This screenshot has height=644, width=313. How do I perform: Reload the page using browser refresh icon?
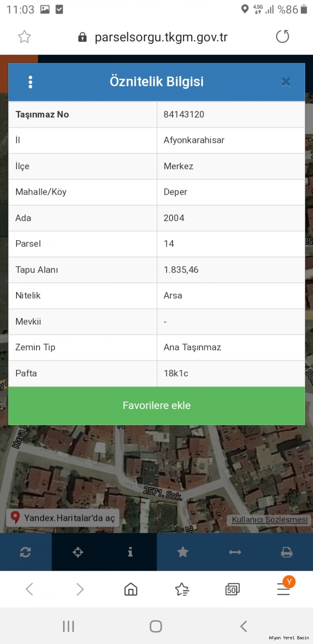[x=282, y=37]
